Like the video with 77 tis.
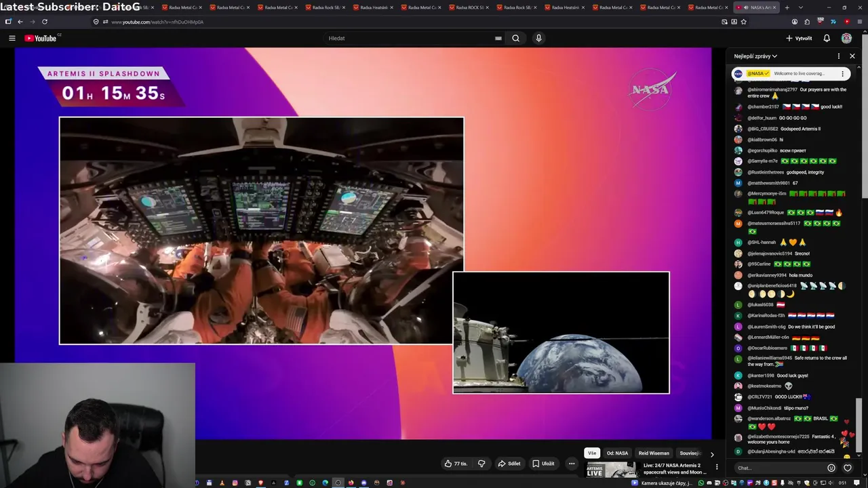868x488 pixels. pyautogui.click(x=456, y=464)
